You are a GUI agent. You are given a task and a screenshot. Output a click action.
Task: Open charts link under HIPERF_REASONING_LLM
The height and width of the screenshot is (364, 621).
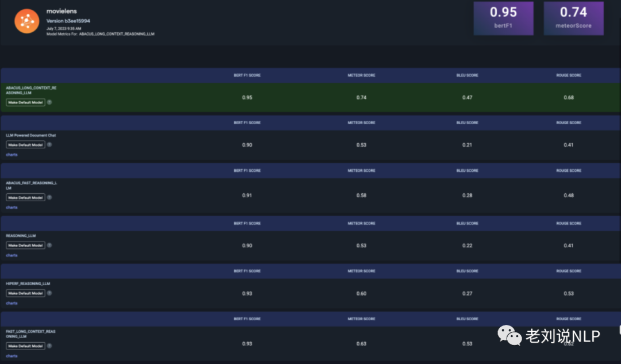pyautogui.click(x=11, y=303)
